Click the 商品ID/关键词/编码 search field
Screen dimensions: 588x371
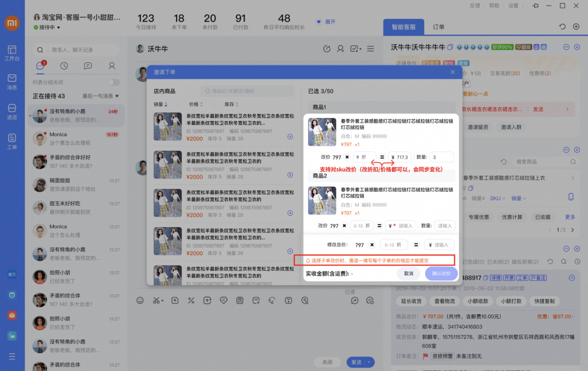coord(247,91)
